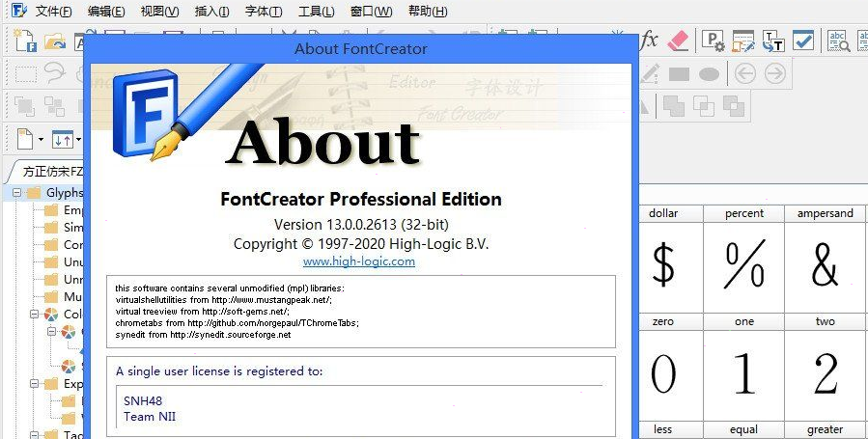
Task: Open the new glyph page dropdown arrow
Action: (41, 139)
